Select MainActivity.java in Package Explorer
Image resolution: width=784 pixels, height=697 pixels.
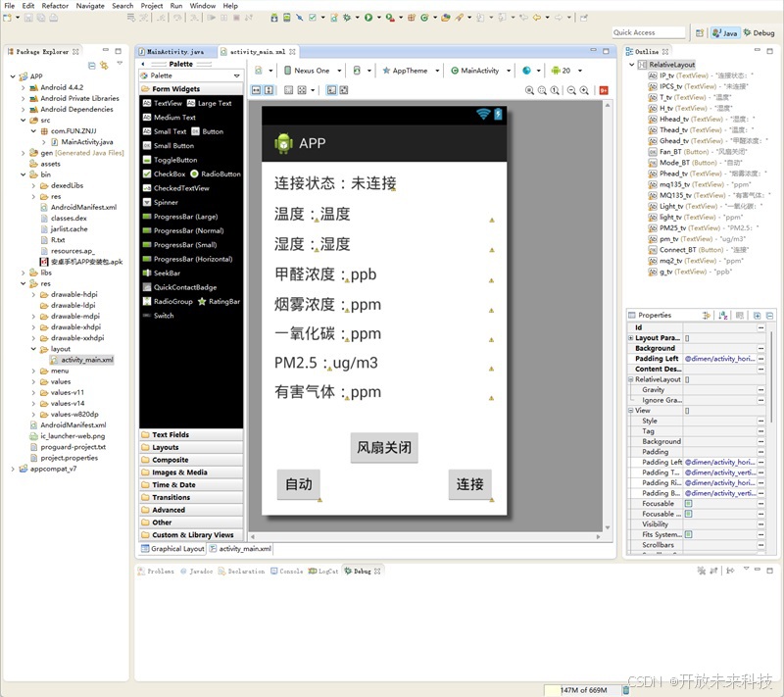pos(87,142)
